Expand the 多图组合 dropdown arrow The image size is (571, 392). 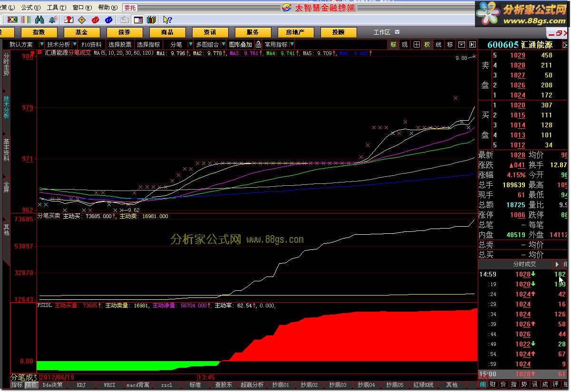pyautogui.click(x=223, y=44)
